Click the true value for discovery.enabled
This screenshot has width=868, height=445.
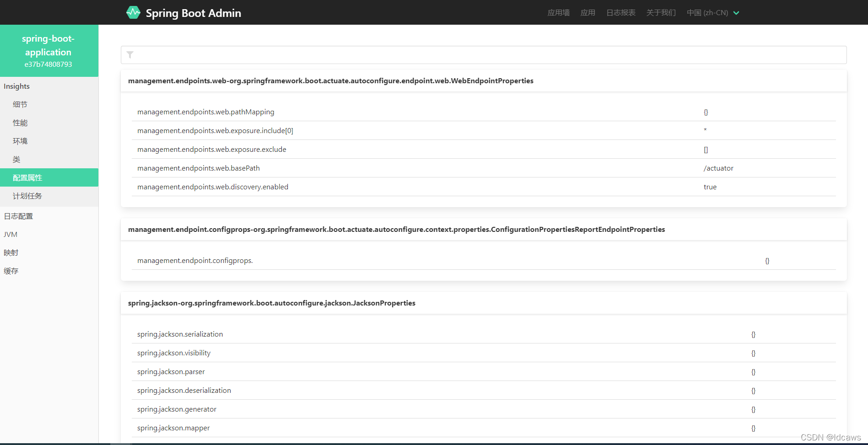710,187
